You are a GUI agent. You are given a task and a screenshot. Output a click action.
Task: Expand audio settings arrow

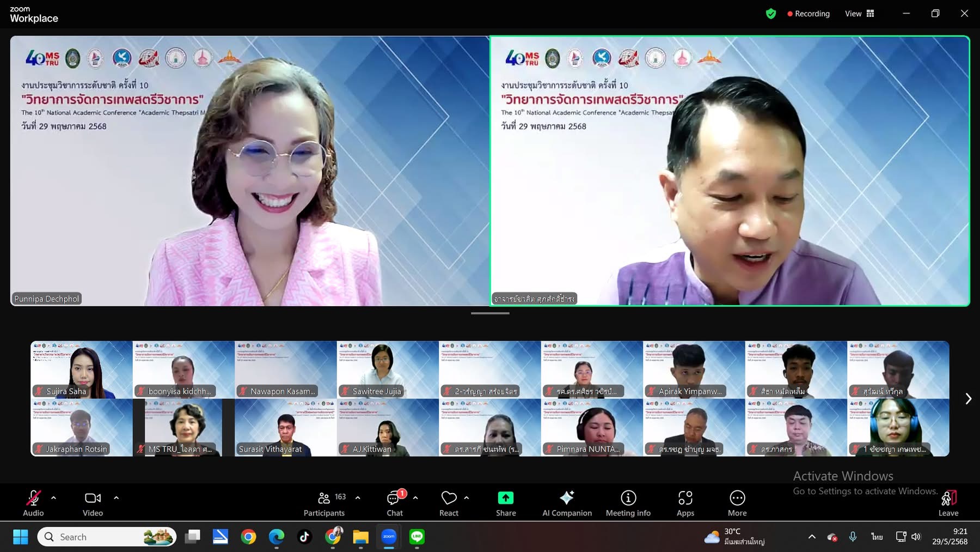[53, 498]
